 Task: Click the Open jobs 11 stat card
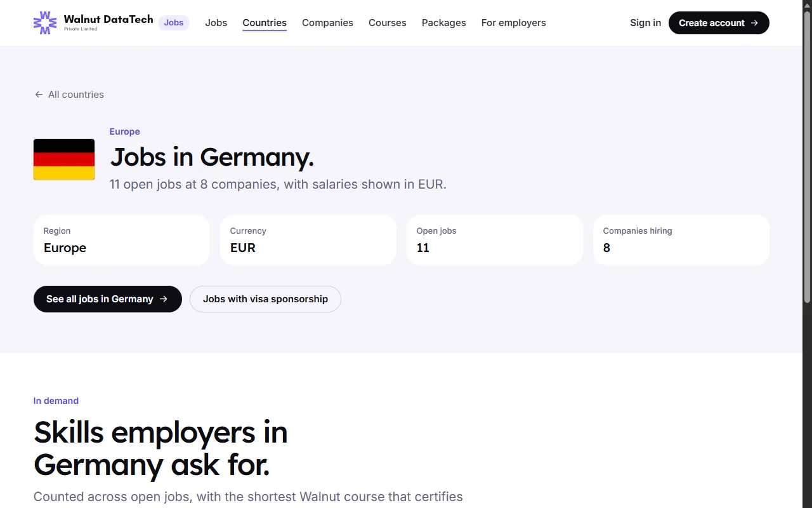coord(495,240)
